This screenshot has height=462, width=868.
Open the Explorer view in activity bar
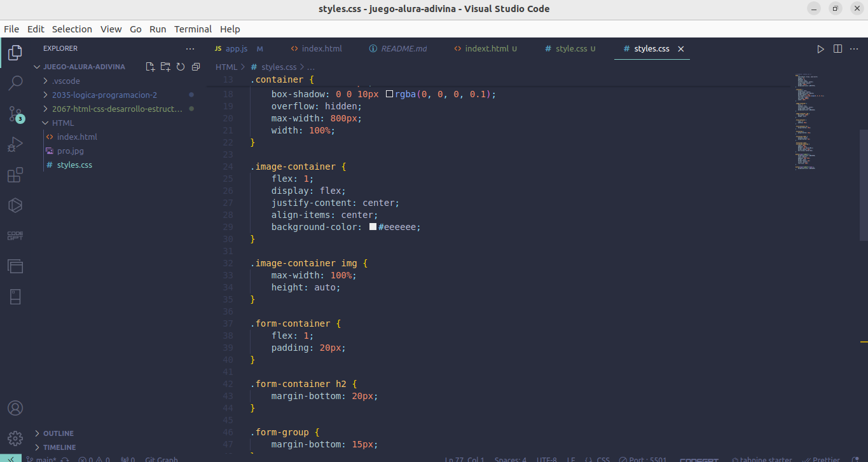tap(15, 52)
